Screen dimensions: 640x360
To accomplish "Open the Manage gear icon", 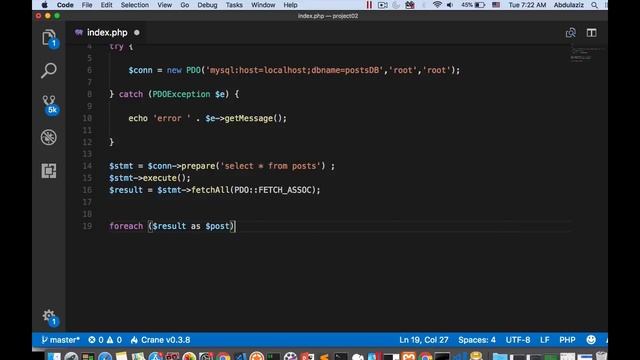I will tap(50, 317).
